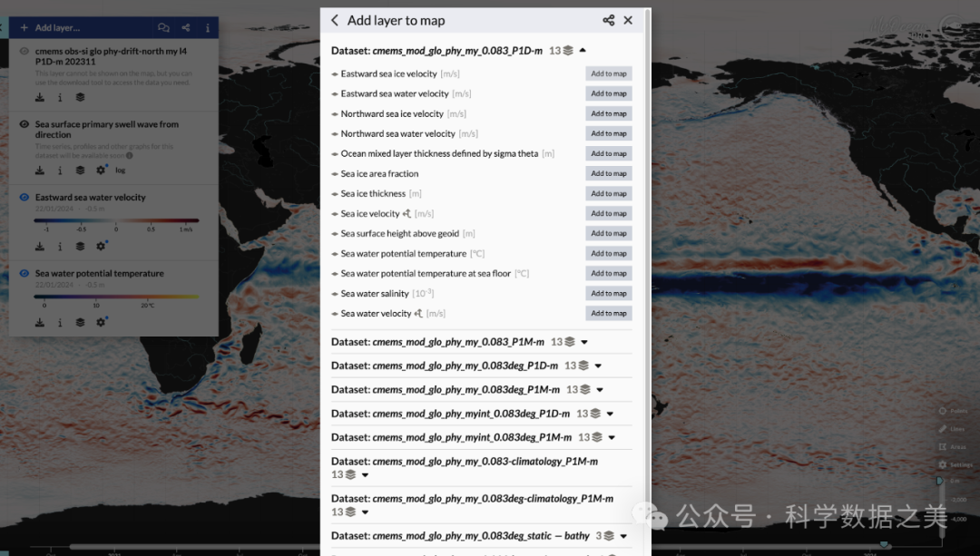The height and width of the screenshot is (556, 980).
Task: Close the Add layer to map dialog
Action: pos(628,20)
